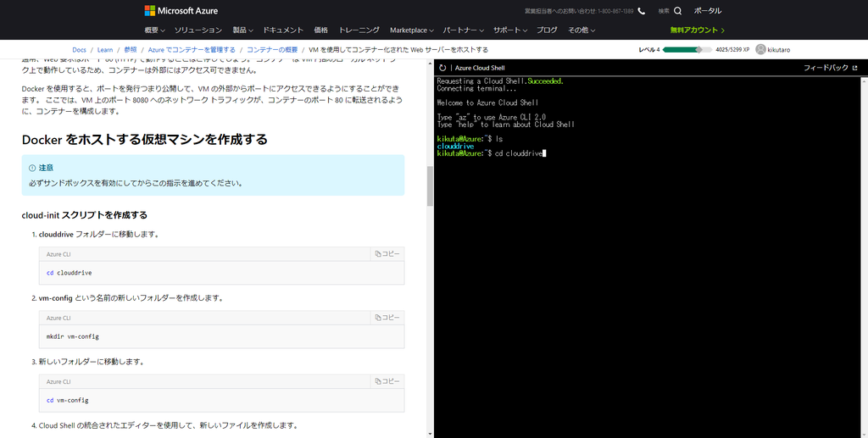Viewport: 868px width, 438px height.
Task: Expand the 製品 dropdown menu
Action: (242, 30)
